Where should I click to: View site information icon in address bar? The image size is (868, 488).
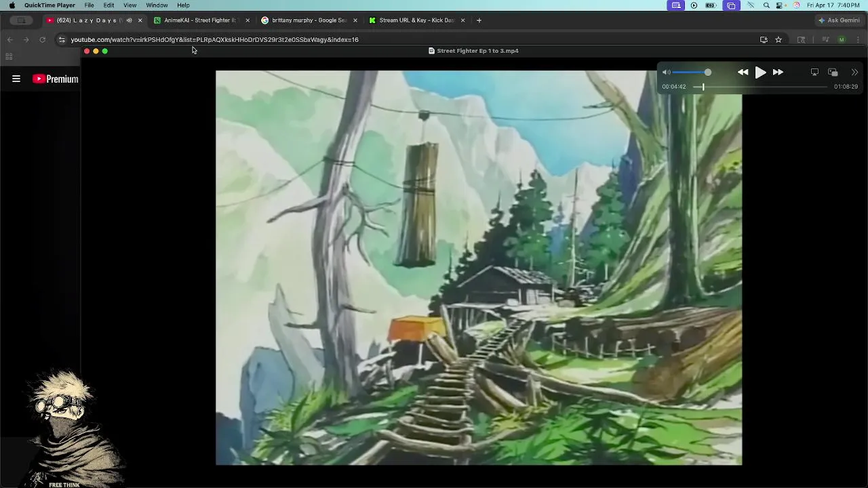(x=62, y=39)
